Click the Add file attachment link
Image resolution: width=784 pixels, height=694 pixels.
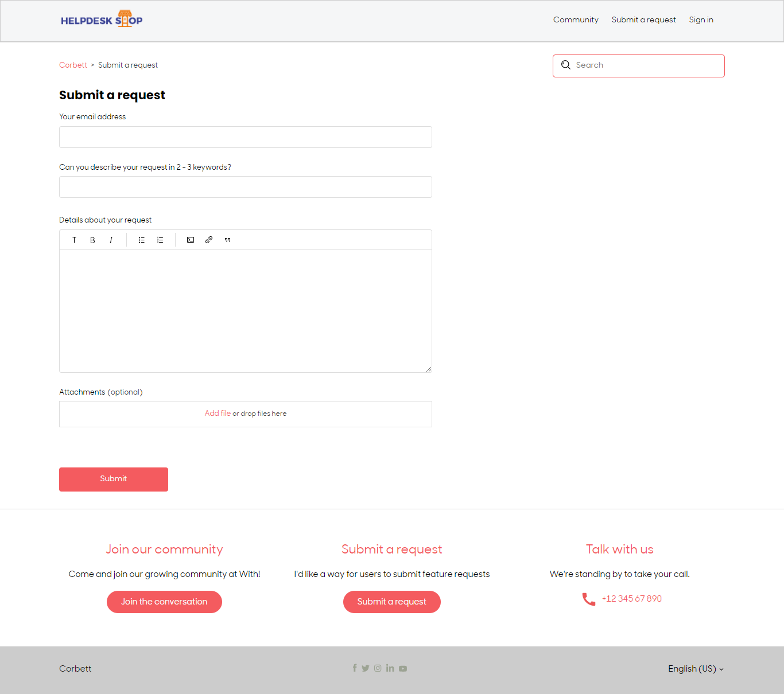pos(218,414)
